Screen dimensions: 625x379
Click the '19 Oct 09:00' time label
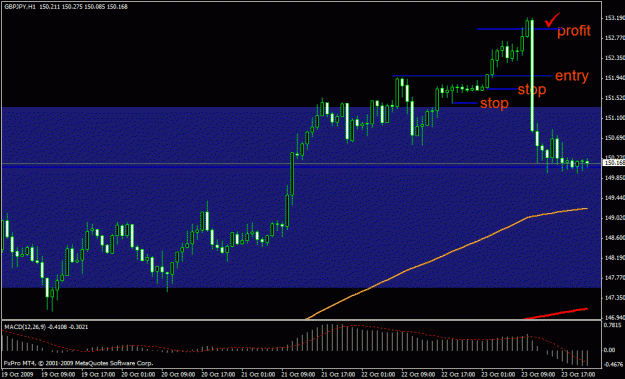click(x=58, y=375)
